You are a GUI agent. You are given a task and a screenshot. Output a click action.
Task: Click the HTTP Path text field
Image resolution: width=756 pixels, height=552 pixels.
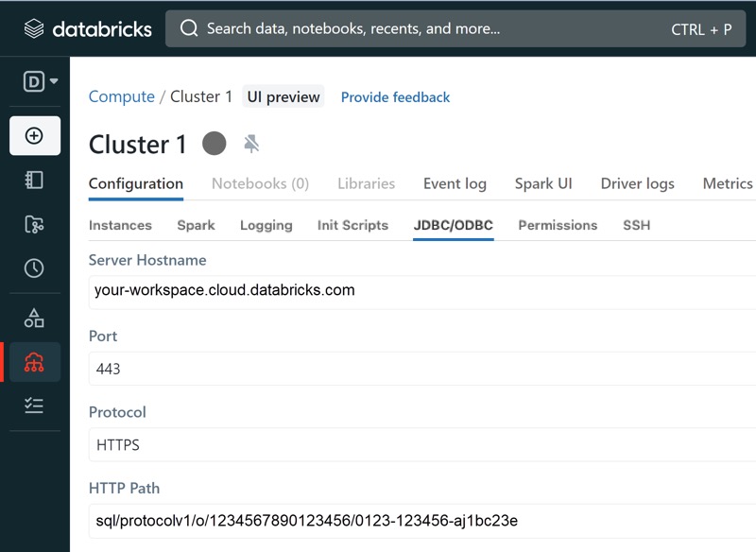pyautogui.click(x=422, y=521)
